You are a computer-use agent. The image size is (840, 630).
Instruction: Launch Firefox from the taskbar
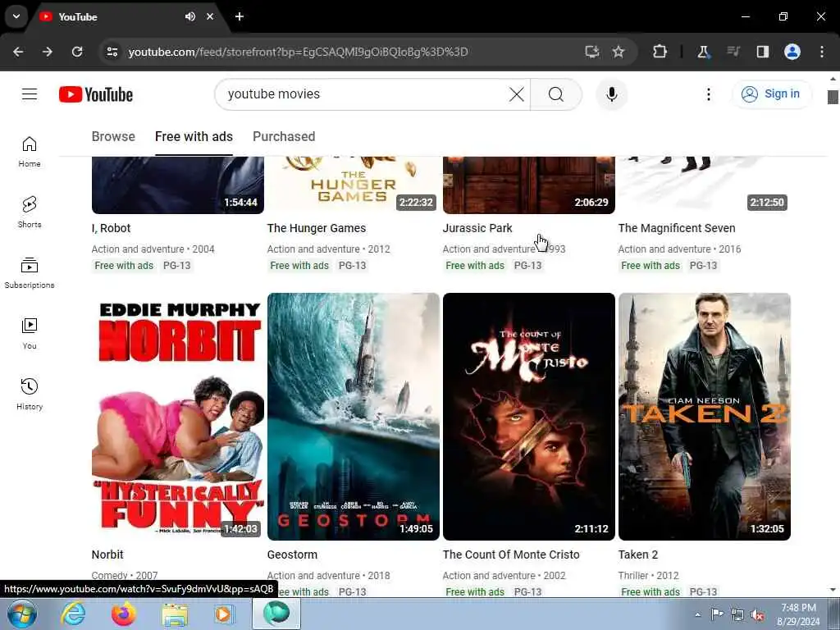click(124, 614)
